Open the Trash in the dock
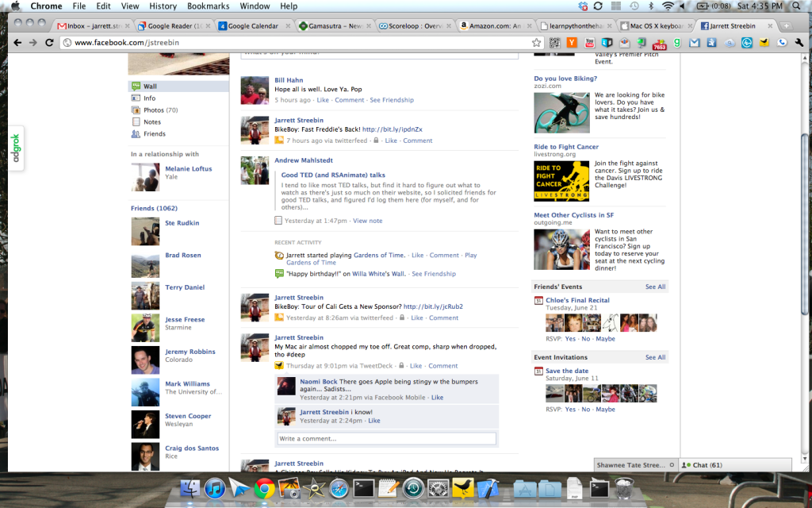Screen dimensions: 812x508 pyautogui.click(x=624, y=488)
